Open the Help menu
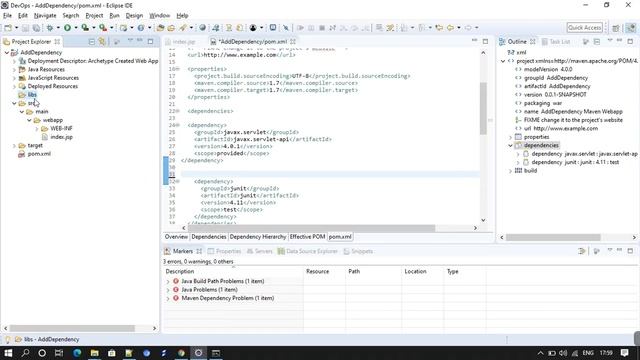Viewport: 640px width, 360px height. [182, 16]
